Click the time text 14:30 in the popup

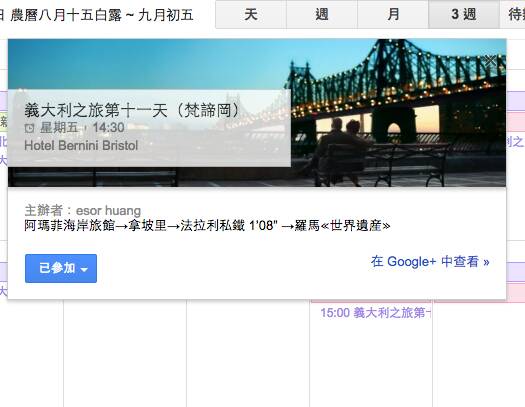(x=108, y=128)
